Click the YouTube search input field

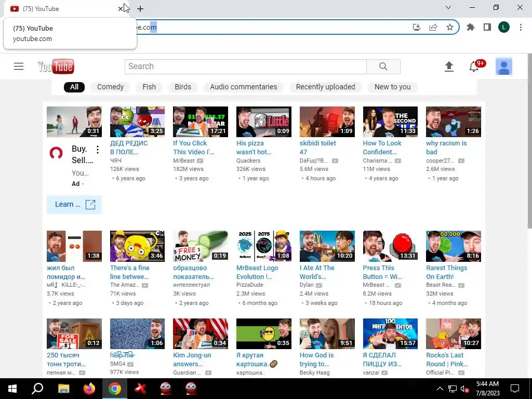click(x=246, y=66)
